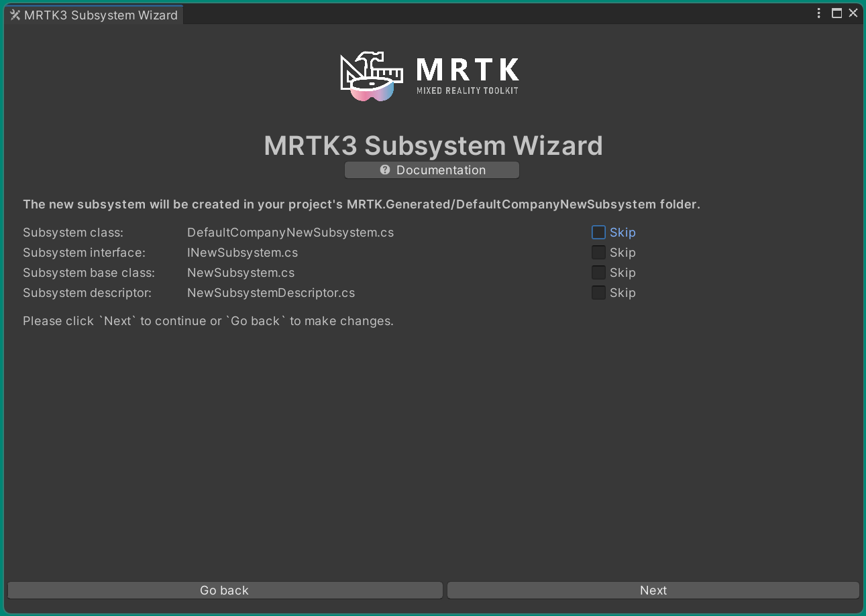Toggle Skip for Subsystem descriptor
The height and width of the screenshot is (616, 866).
click(598, 293)
